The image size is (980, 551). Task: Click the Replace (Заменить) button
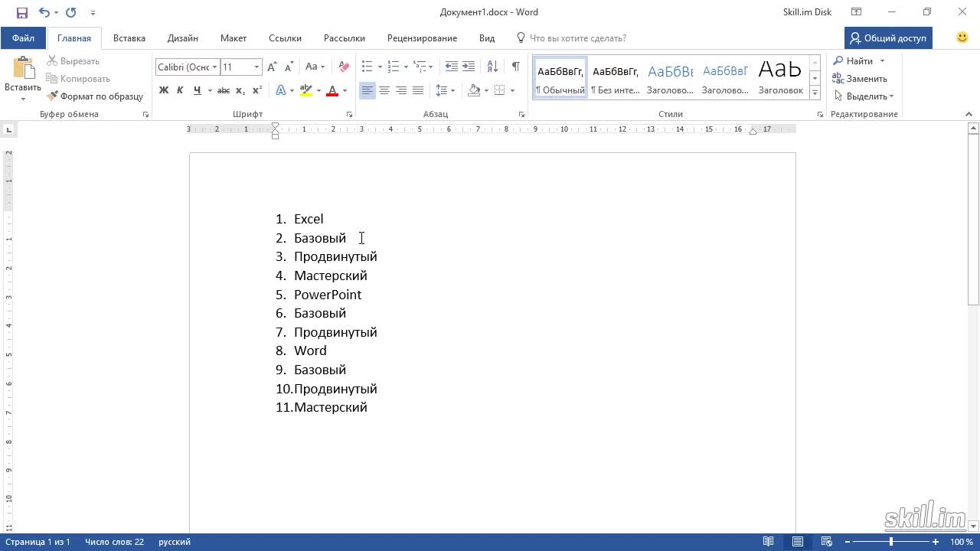click(x=861, y=79)
